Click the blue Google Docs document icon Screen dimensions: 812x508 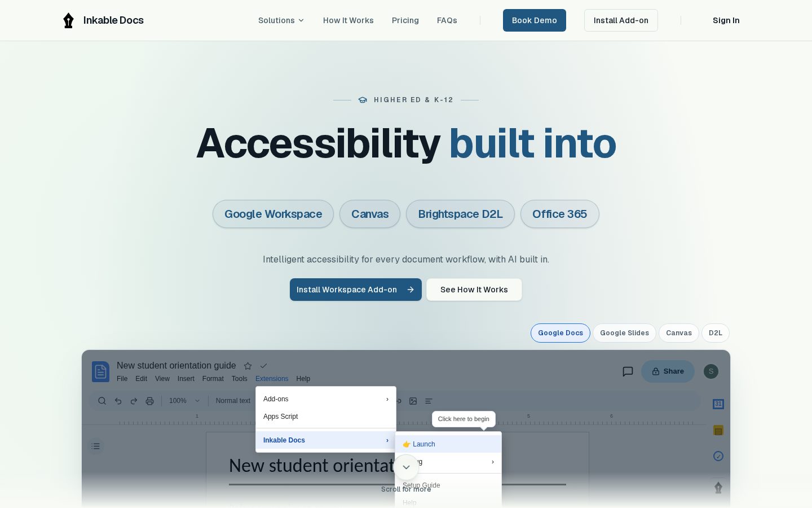[x=100, y=372]
